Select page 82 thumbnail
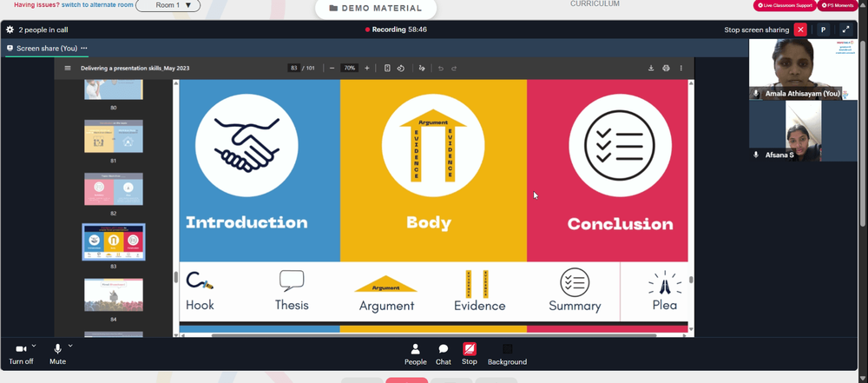Image resolution: width=868 pixels, height=383 pixels. 114,189
